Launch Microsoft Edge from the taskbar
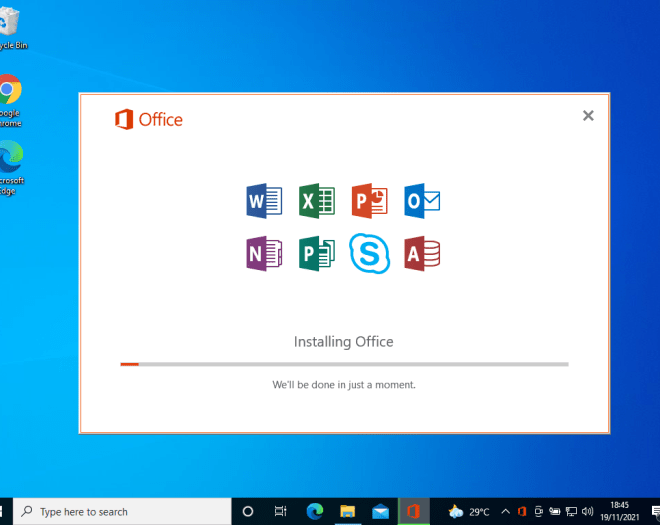 314,512
